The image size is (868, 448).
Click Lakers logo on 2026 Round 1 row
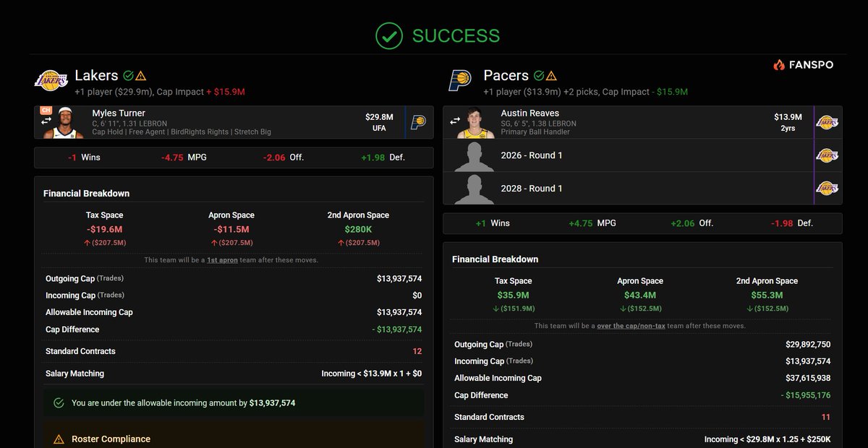[x=827, y=155]
